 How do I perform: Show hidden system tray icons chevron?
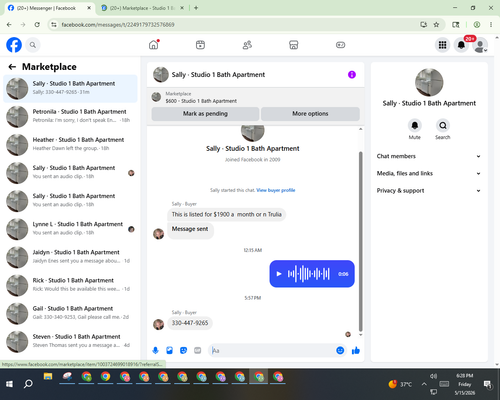tap(424, 384)
